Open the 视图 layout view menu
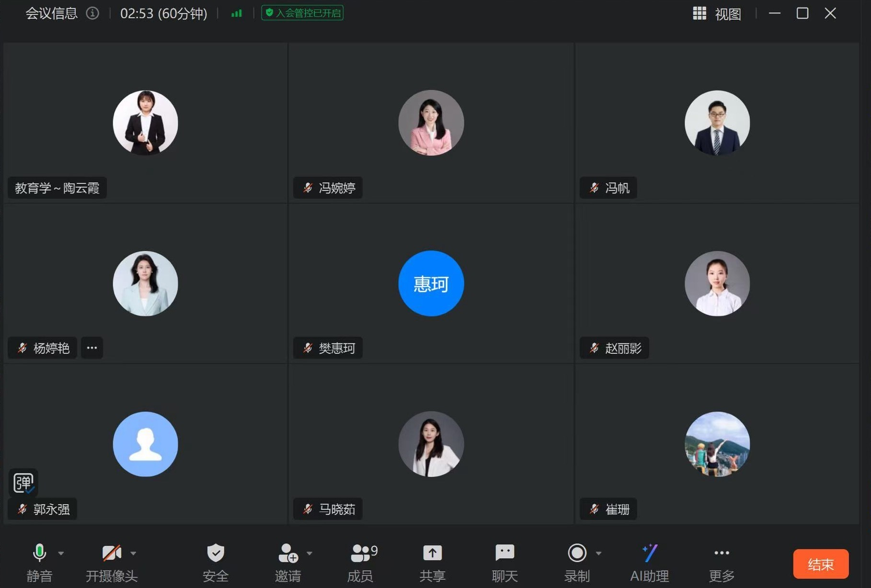871x588 pixels. tap(717, 14)
